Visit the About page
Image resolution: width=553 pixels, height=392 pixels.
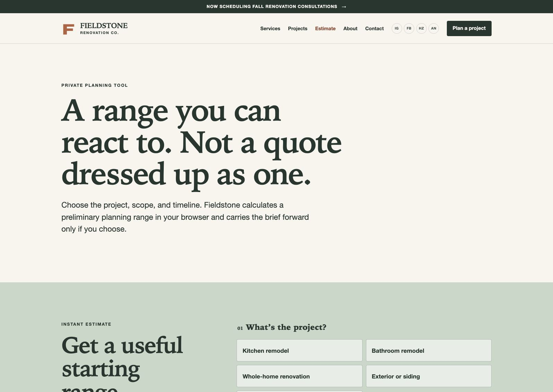(351, 28)
